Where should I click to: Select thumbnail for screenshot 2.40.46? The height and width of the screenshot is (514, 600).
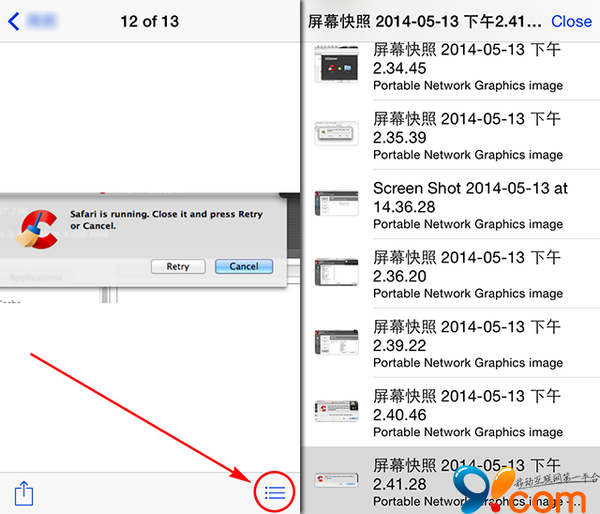click(336, 411)
